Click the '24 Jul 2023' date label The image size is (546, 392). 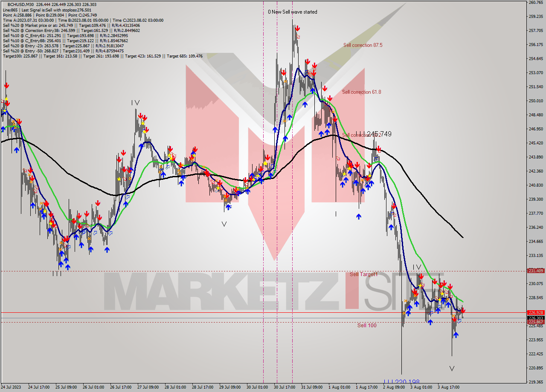pyautogui.click(x=11, y=388)
